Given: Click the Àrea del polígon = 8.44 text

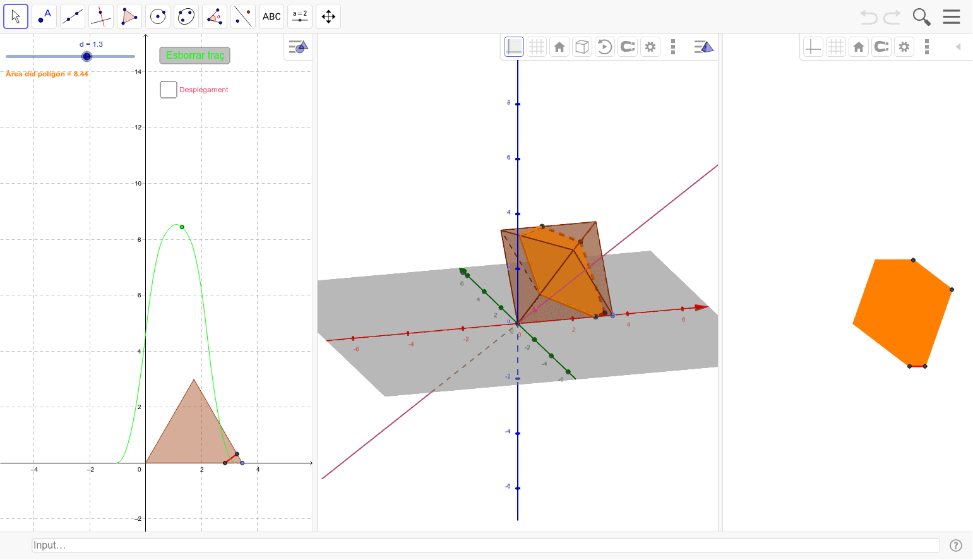Looking at the screenshot, I should pyautogui.click(x=47, y=74).
